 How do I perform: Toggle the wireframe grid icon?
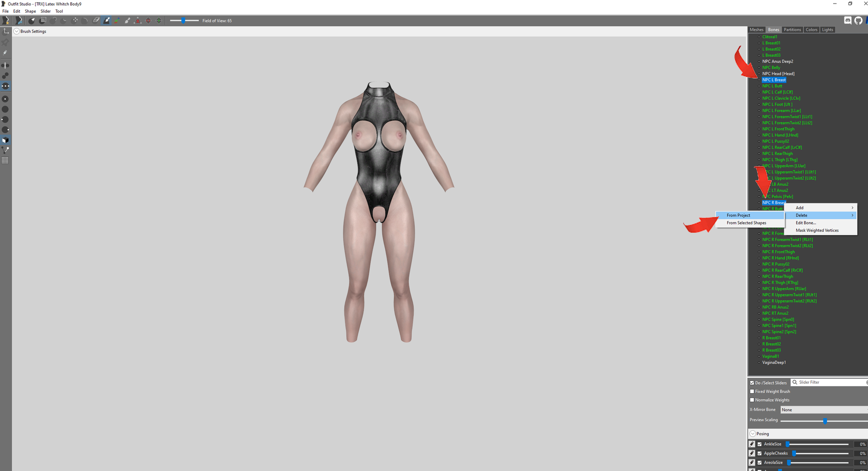[x=5, y=160]
